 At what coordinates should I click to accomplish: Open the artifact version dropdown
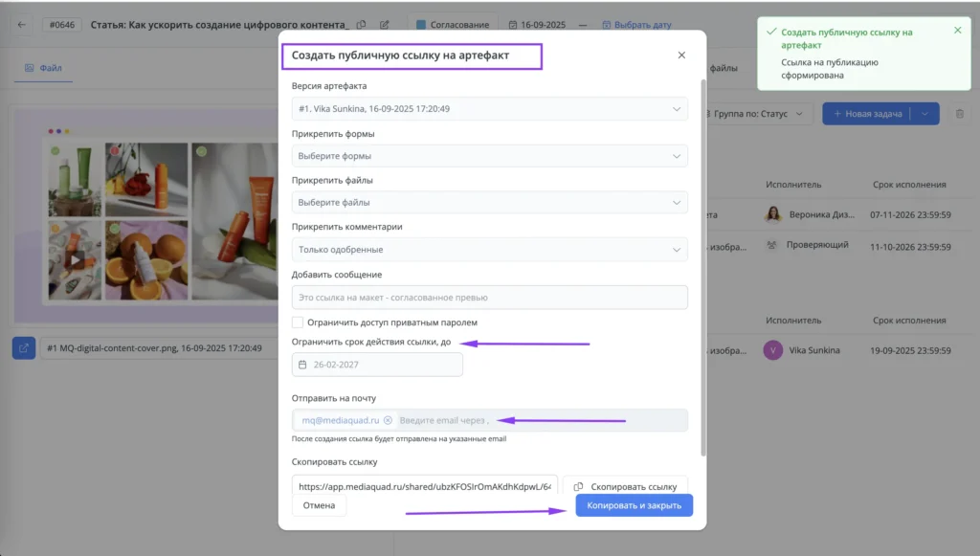click(489, 109)
